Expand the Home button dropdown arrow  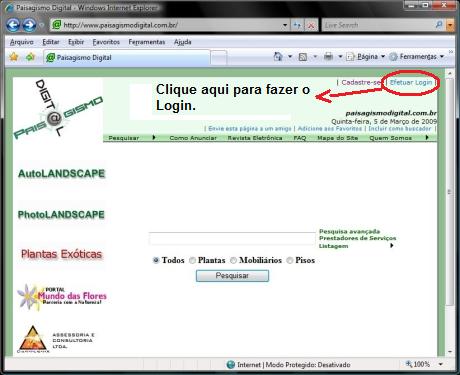290,57
